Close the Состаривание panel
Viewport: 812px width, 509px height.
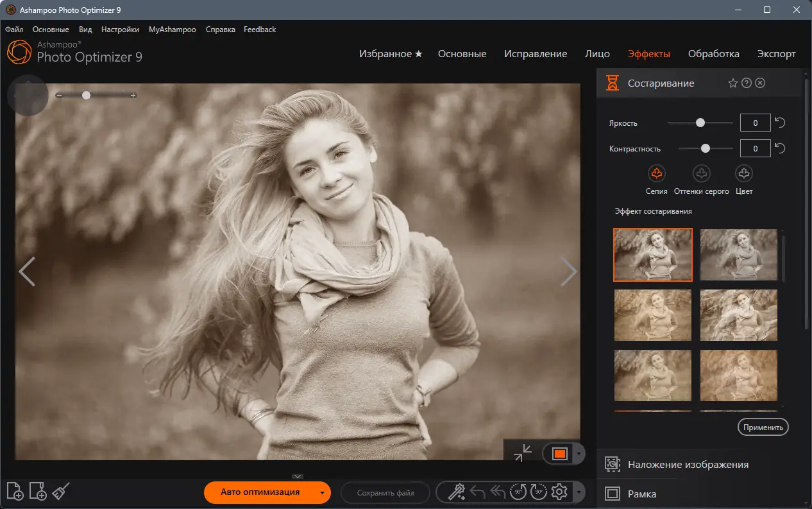click(760, 83)
